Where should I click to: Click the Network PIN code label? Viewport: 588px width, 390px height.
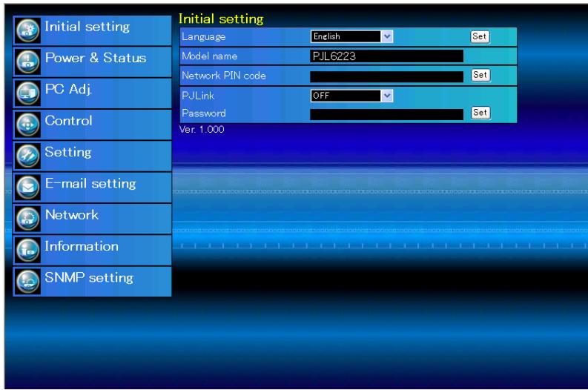coord(224,76)
